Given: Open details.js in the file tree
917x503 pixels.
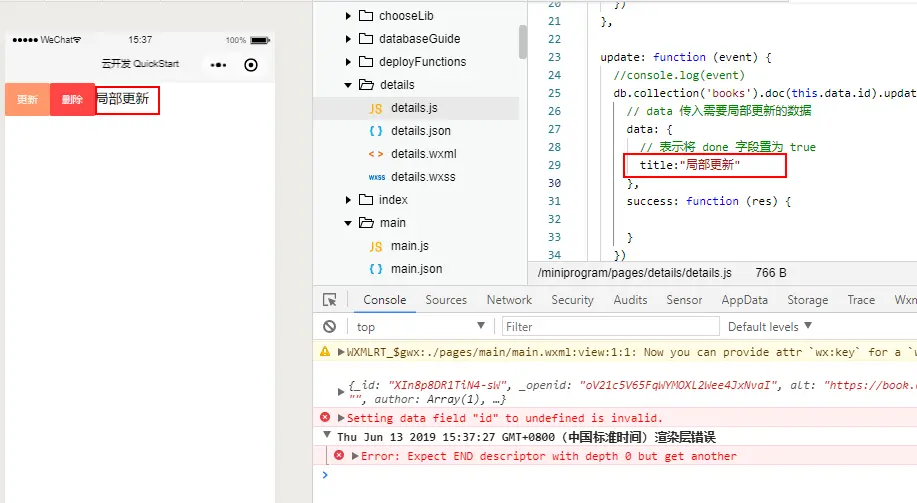Looking at the screenshot, I should coord(416,108).
